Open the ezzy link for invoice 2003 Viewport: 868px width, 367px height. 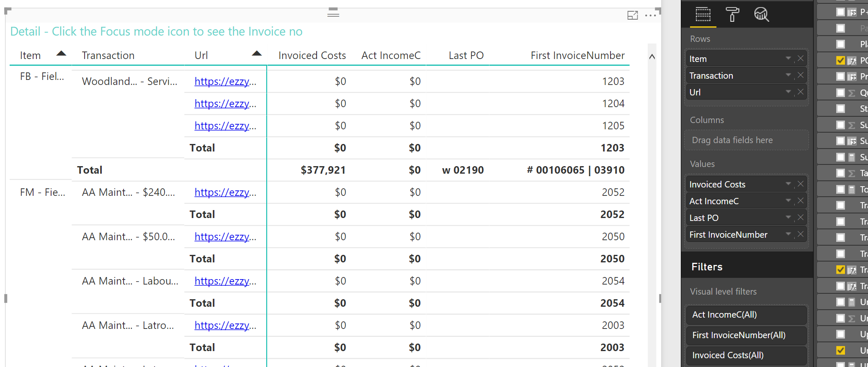click(225, 325)
